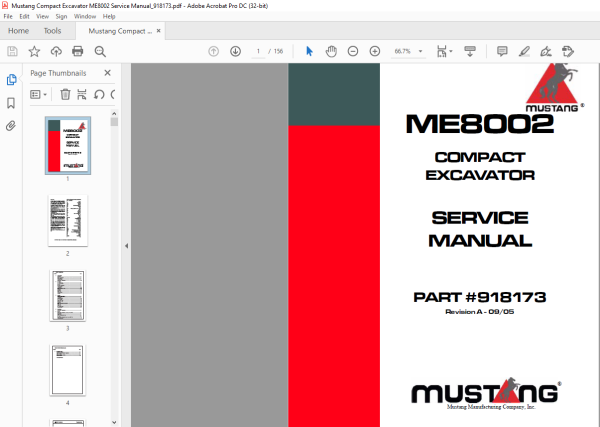
Task: Zoom in with plus icon
Action: pos(375,51)
